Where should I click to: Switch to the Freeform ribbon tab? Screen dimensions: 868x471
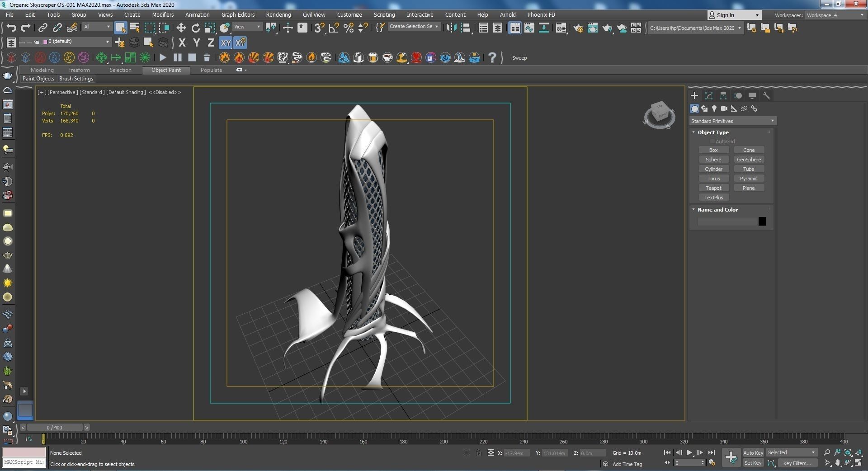79,70
